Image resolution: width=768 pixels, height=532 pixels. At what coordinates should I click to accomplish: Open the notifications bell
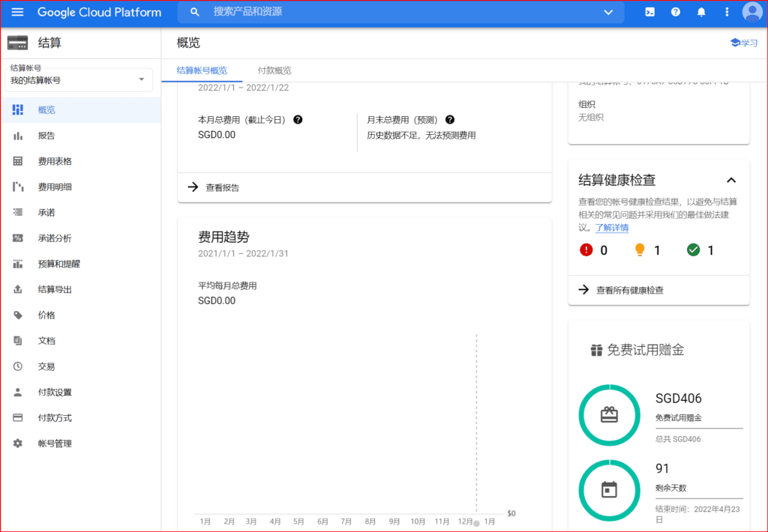click(x=701, y=12)
